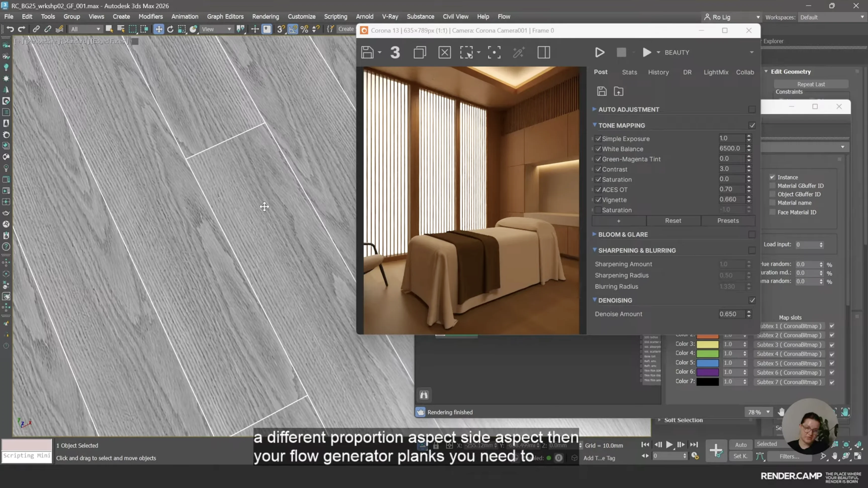This screenshot has height=488, width=868.
Task: Toggle the side-by-side comparison icon
Action: click(544, 53)
